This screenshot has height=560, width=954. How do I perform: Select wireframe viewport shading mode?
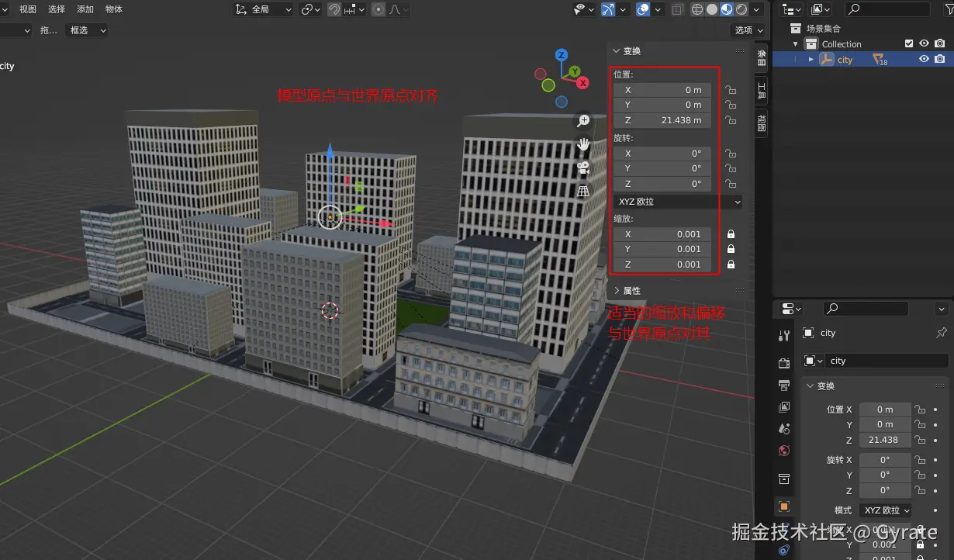tap(696, 9)
